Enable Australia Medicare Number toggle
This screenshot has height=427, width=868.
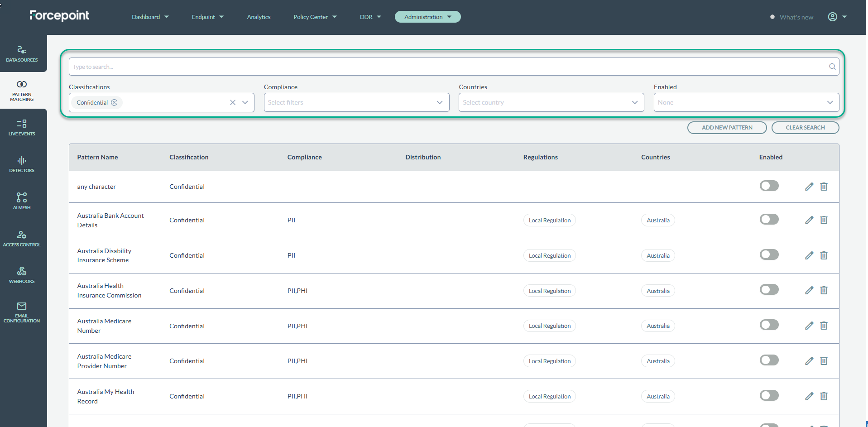click(769, 325)
